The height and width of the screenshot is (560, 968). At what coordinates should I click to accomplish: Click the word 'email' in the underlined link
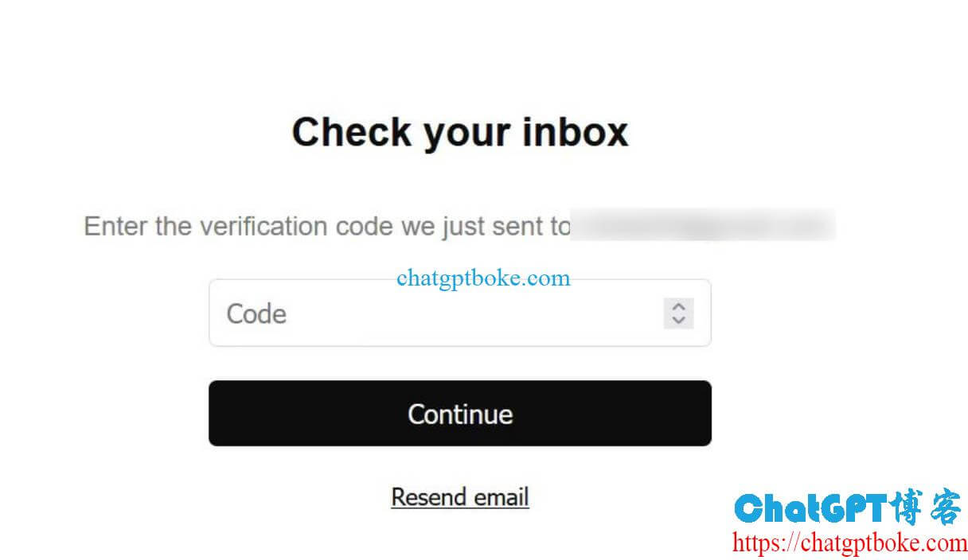pyautogui.click(x=502, y=497)
